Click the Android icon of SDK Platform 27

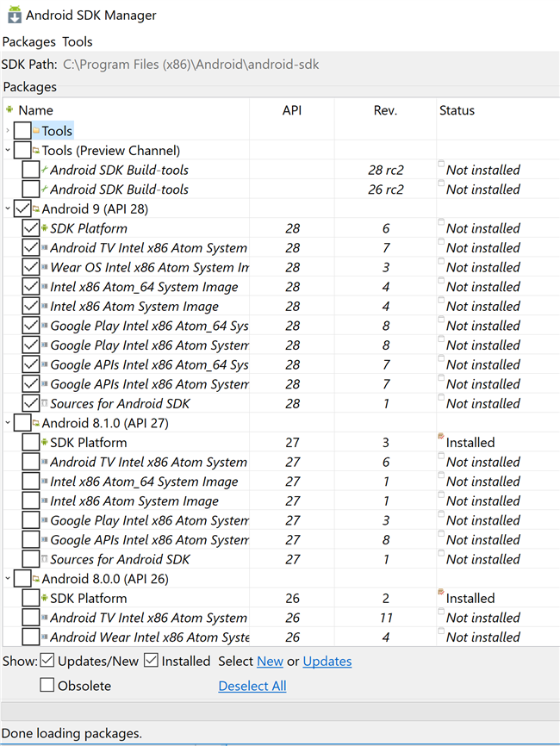click(44, 442)
